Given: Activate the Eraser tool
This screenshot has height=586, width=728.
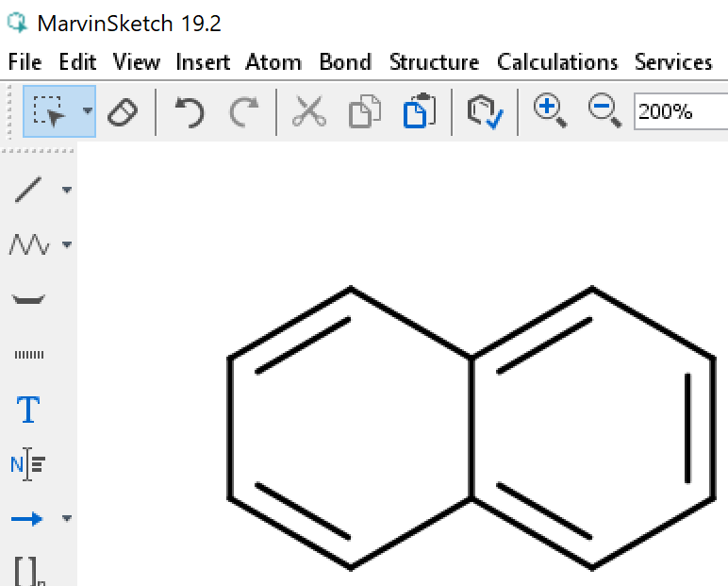Looking at the screenshot, I should click(123, 112).
